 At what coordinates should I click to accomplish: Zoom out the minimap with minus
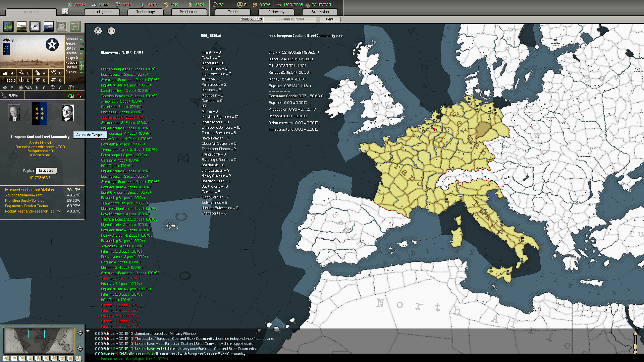(80, 349)
